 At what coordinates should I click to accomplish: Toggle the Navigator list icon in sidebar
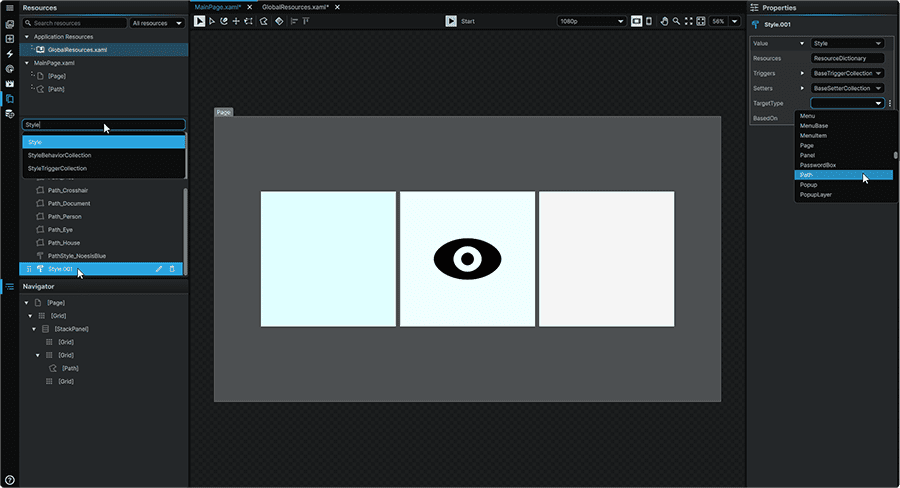pos(9,286)
